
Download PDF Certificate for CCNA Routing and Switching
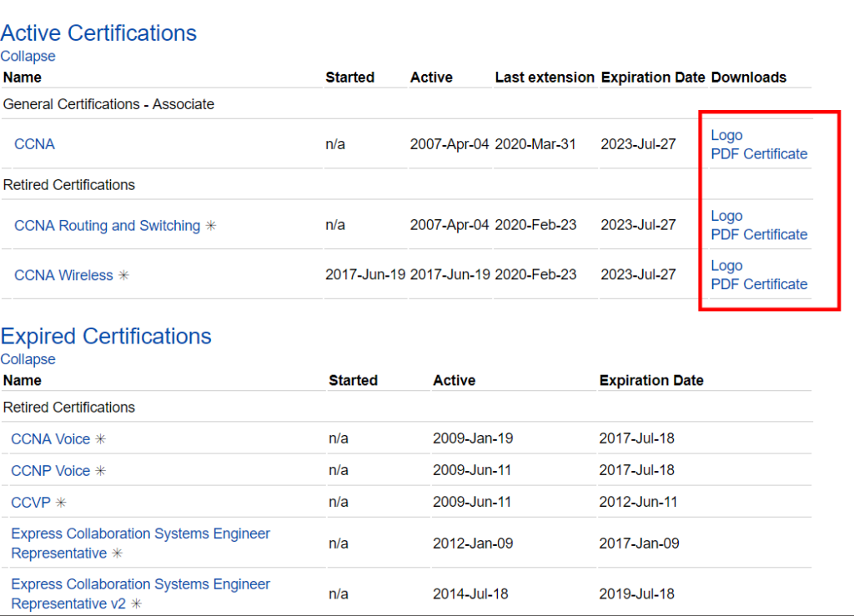pos(759,234)
